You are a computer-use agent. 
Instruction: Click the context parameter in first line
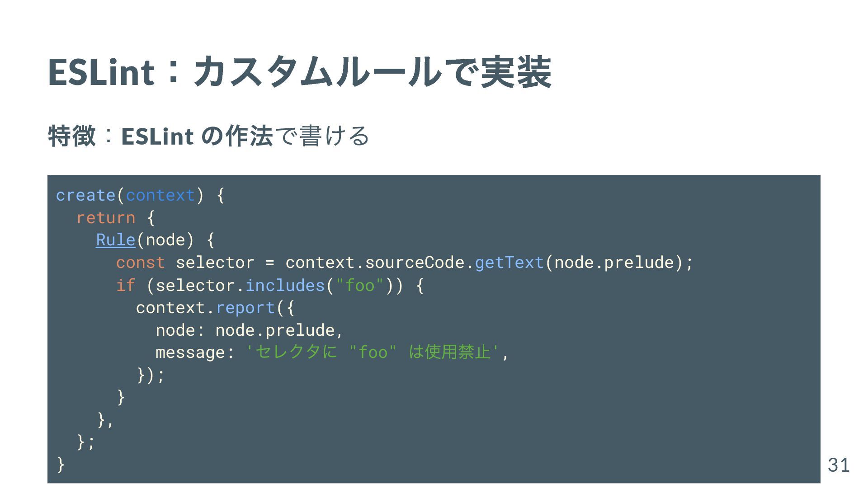click(160, 195)
